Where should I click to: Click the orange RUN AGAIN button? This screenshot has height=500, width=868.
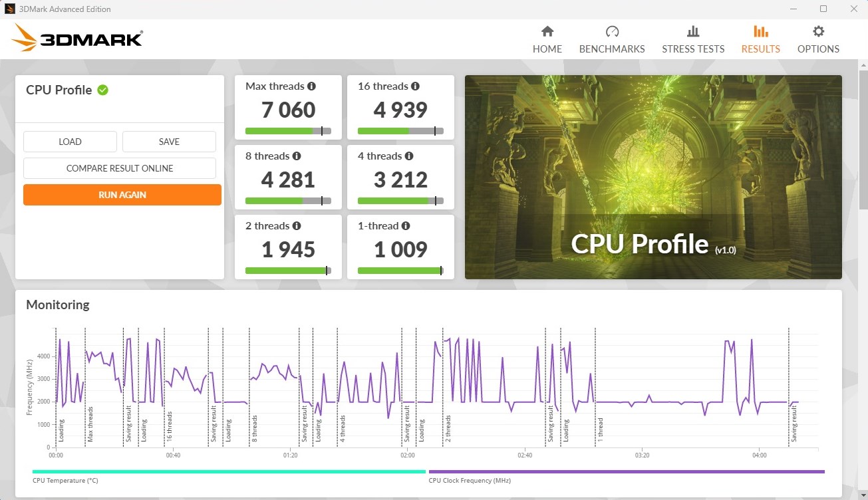[x=122, y=195]
